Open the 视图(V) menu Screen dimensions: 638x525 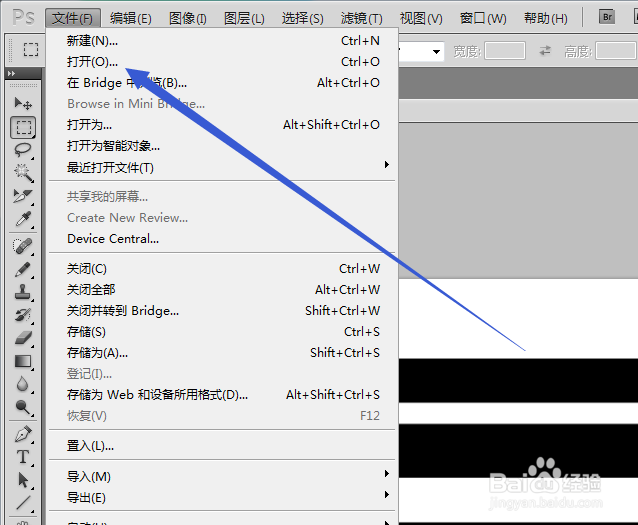[421, 18]
